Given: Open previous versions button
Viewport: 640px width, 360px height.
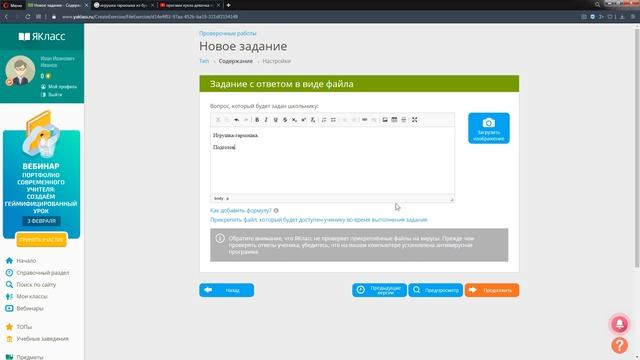Looking at the screenshot, I should coord(379,290).
